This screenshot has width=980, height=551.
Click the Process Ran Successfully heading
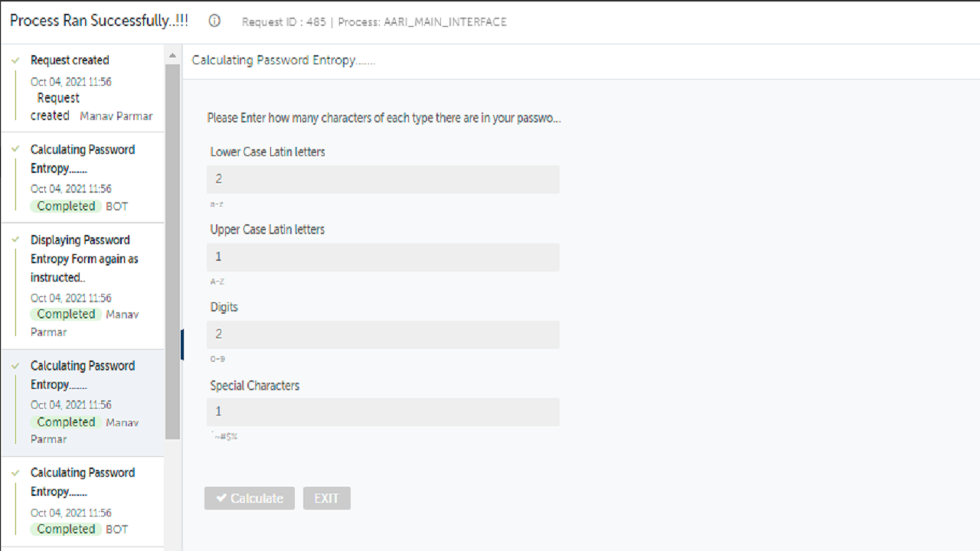(x=99, y=21)
